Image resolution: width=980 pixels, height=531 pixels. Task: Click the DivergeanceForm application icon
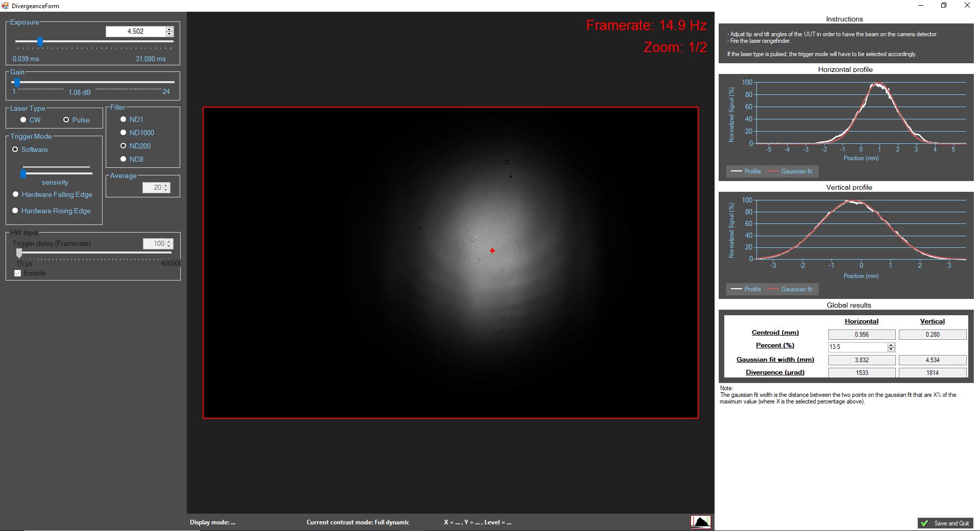pyautogui.click(x=5, y=6)
